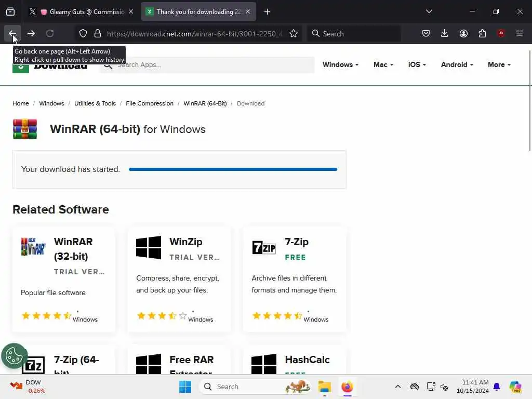This screenshot has width=532, height=399.
Task: Click the Firefox search box
Action: pos(354,34)
